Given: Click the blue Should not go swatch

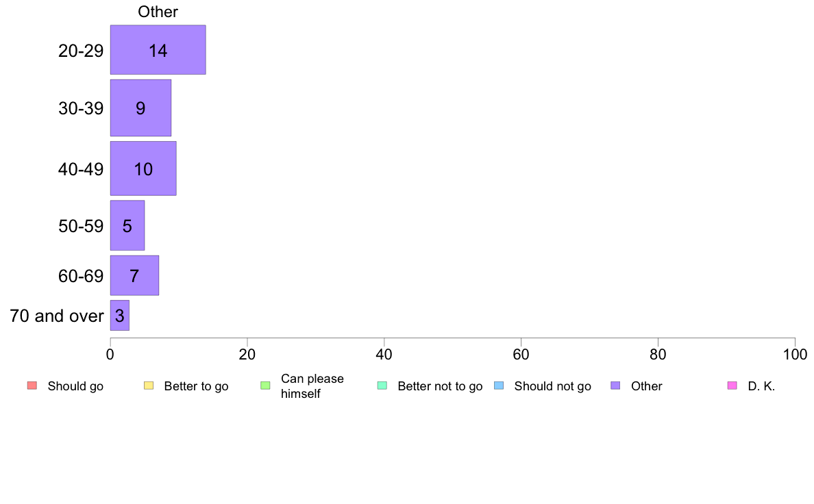Looking at the screenshot, I should pyautogui.click(x=499, y=386).
